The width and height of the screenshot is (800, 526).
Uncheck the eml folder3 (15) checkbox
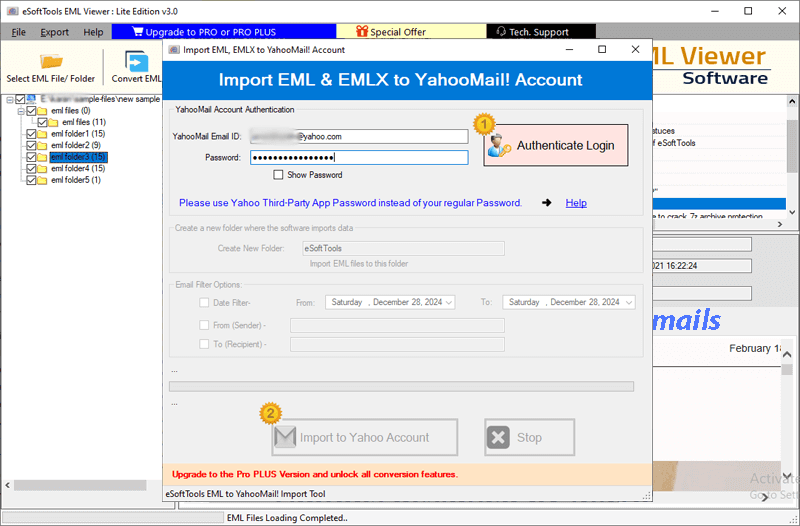click(x=31, y=157)
